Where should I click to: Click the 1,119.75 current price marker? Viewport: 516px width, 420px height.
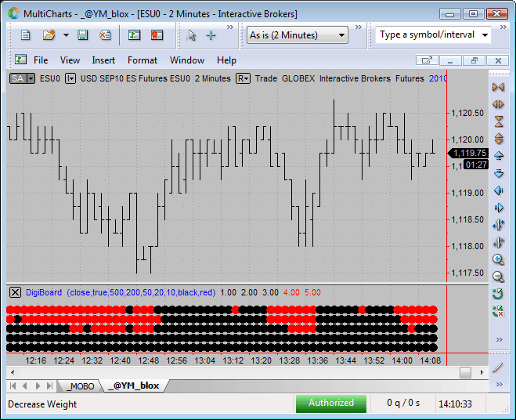(468, 153)
